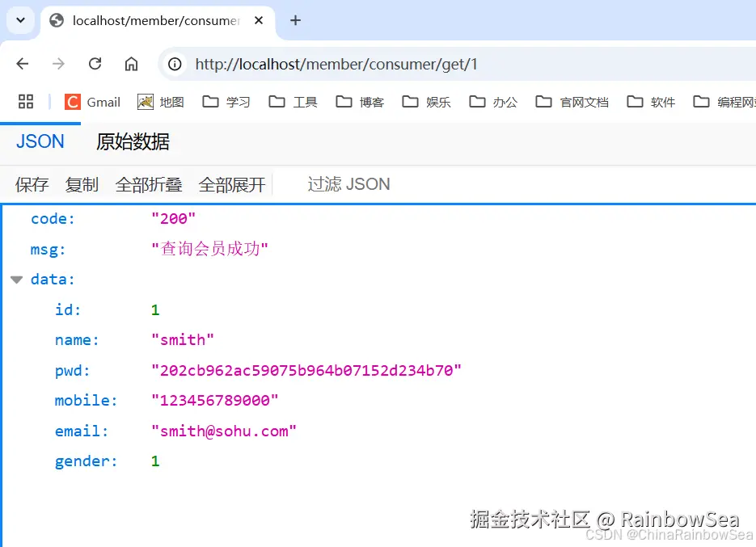Click 复制 to copy the JSON

[x=81, y=184]
